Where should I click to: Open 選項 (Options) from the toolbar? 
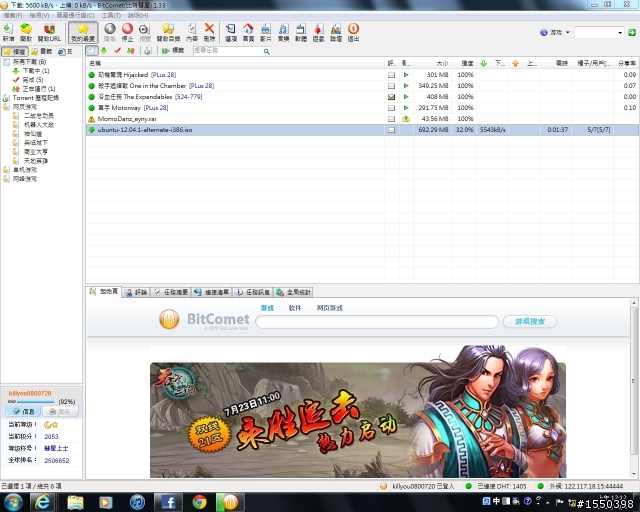click(231, 32)
